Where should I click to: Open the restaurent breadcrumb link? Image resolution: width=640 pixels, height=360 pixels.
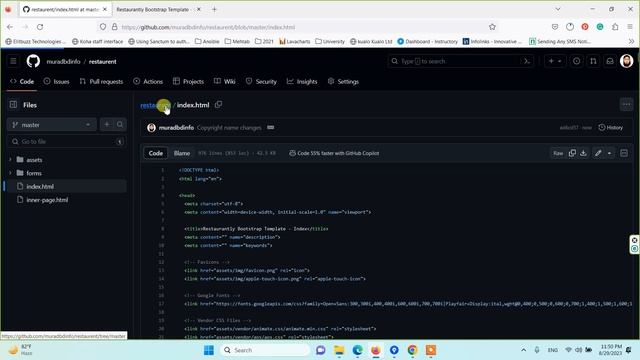(x=155, y=105)
